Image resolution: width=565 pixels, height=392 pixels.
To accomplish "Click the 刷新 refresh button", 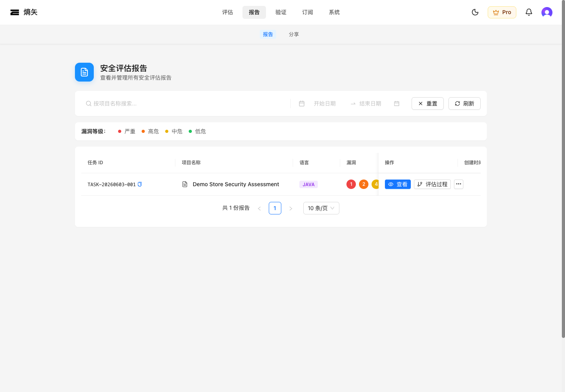I will [465, 103].
